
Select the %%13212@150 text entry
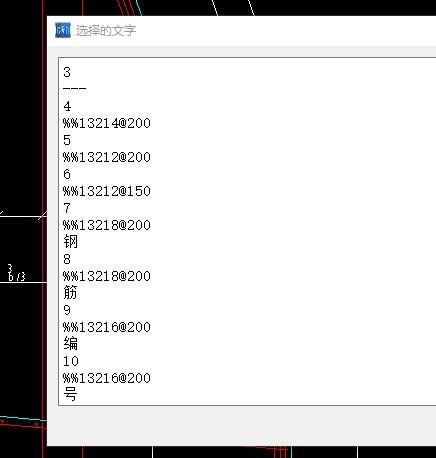pyautogui.click(x=107, y=191)
